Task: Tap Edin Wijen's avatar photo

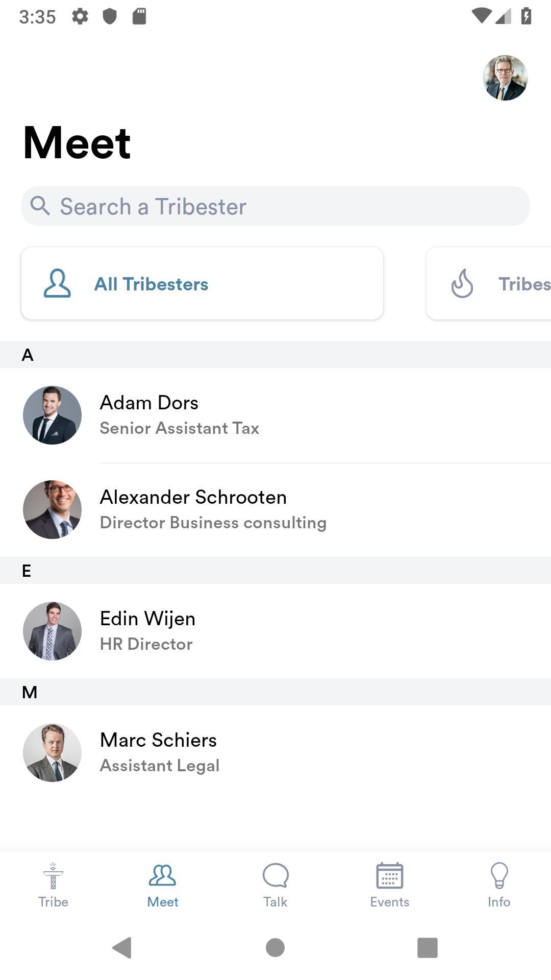Action: [52, 631]
